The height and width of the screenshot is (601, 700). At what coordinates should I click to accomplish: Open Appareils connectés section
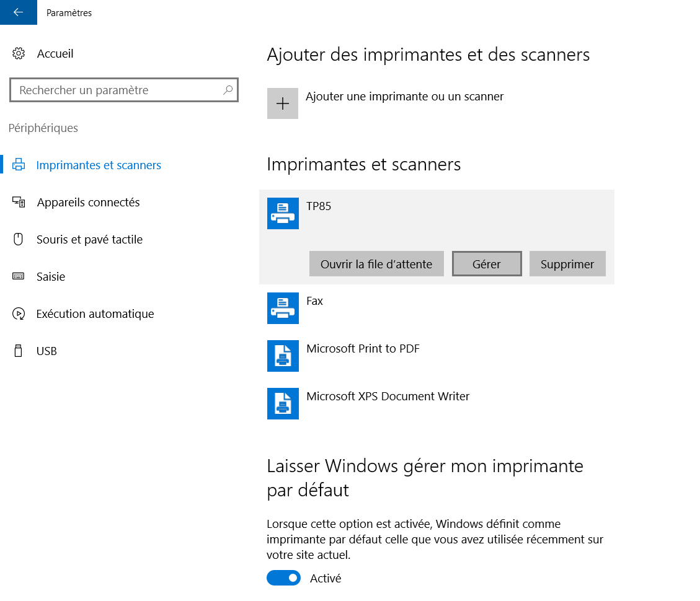[x=88, y=203]
